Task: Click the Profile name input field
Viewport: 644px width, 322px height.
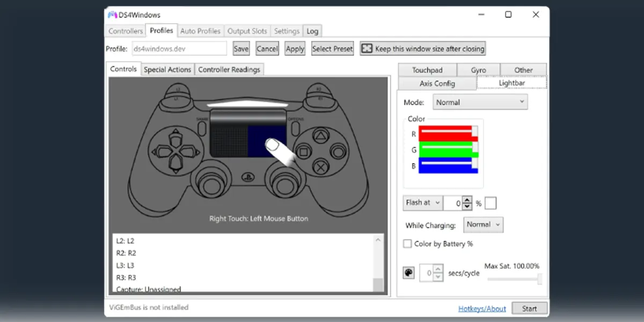Action: pyautogui.click(x=179, y=48)
